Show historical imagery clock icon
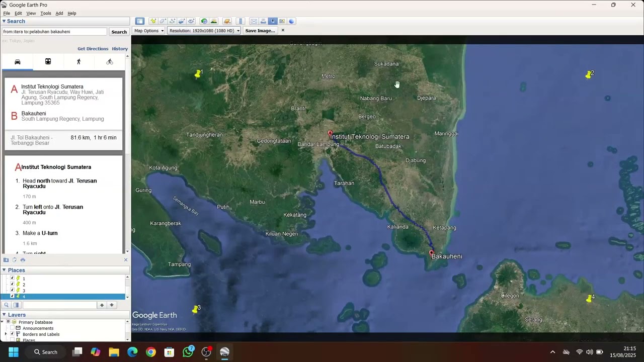Screen dimensions: 644x362 (204, 21)
